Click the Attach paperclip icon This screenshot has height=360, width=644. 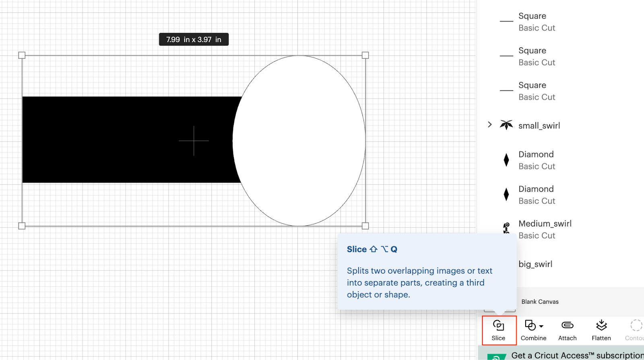point(567,325)
